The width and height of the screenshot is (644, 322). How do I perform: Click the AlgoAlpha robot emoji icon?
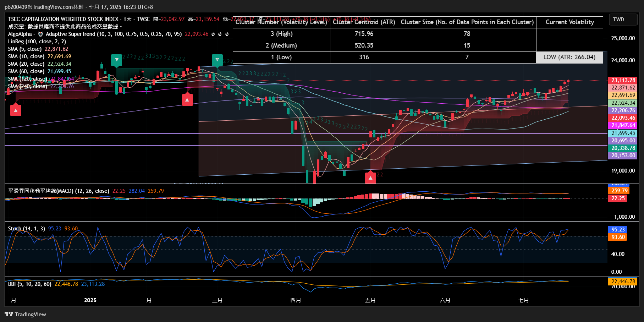40,34
